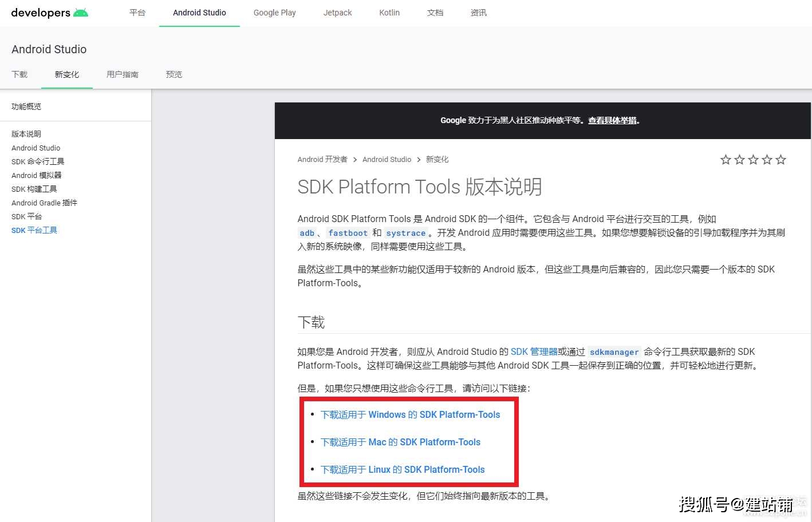Image resolution: width=812 pixels, height=522 pixels.
Task: Open the 平台 top navigation item
Action: tap(137, 13)
